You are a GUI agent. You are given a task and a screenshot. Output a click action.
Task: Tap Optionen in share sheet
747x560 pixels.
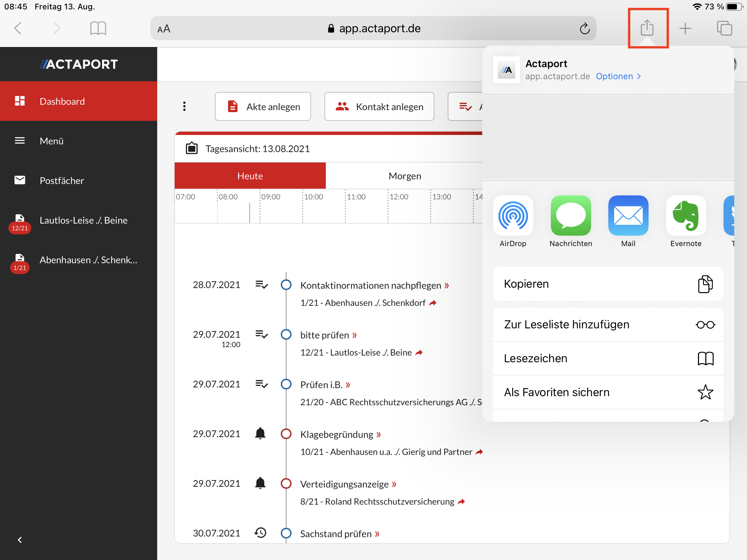click(618, 76)
